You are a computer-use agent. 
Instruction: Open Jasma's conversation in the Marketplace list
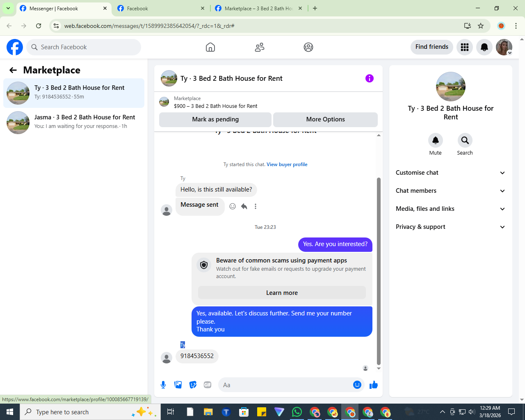click(x=74, y=123)
